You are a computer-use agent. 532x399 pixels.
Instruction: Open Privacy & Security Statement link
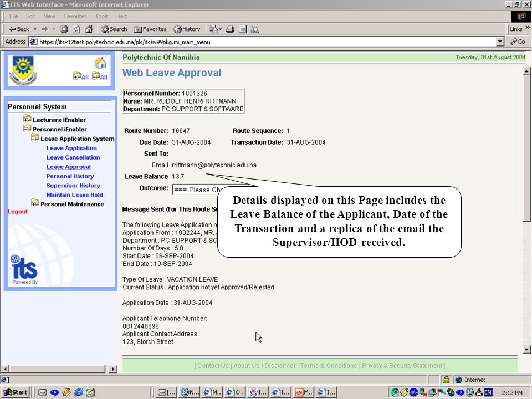(402, 365)
